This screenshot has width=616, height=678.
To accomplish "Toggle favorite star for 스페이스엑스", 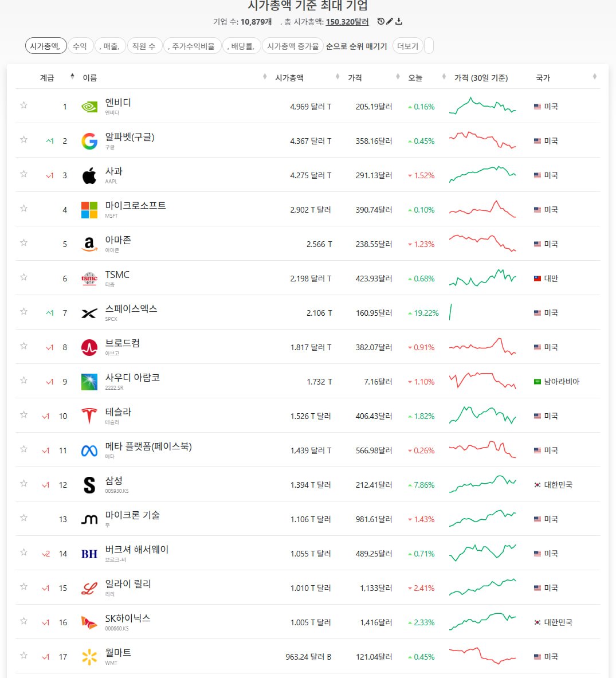I will (23, 311).
